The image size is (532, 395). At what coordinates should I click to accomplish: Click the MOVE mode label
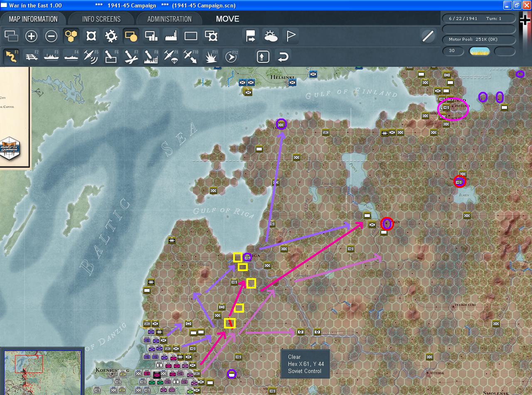(x=227, y=19)
